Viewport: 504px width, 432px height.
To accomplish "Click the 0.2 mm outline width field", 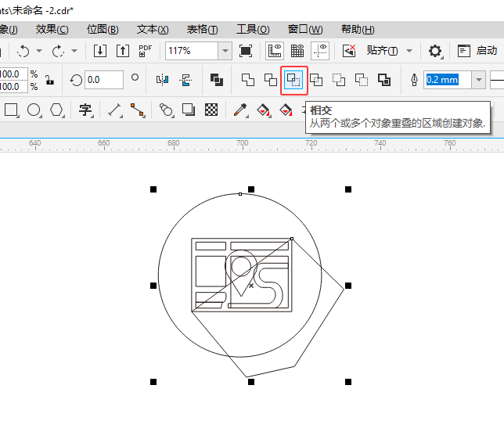I will (448, 80).
